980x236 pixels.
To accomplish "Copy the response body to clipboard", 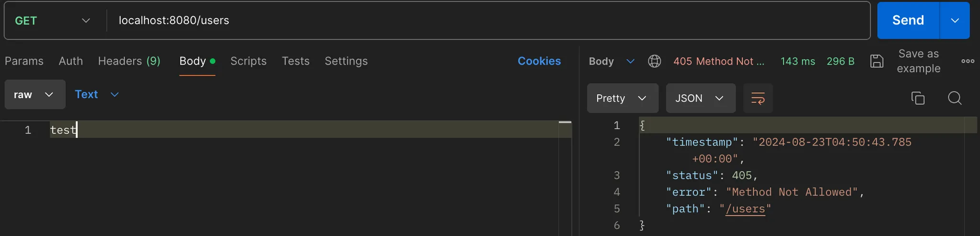I will pos(917,98).
